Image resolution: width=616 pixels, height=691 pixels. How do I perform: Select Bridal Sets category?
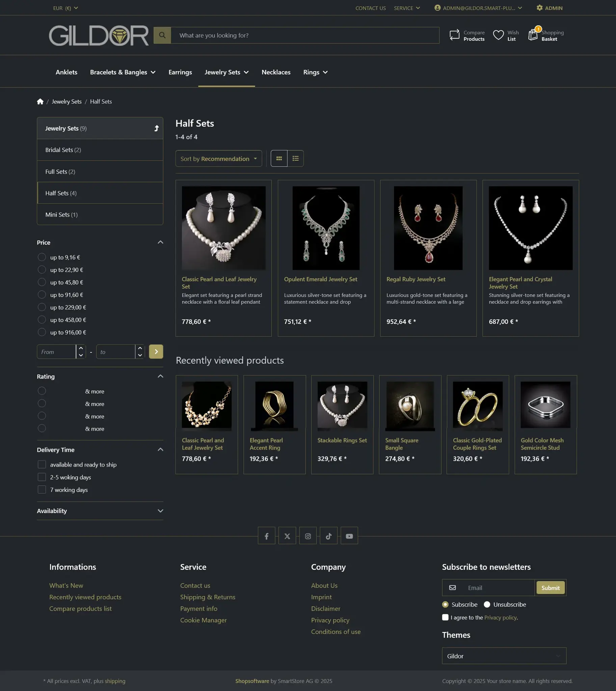click(100, 149)
